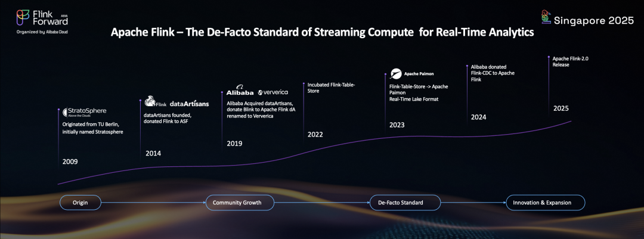Click 'Incubated Flink-Table-Store' text
Screen dimensions: 644x239
pyautogui.click(x=331, y=88)
